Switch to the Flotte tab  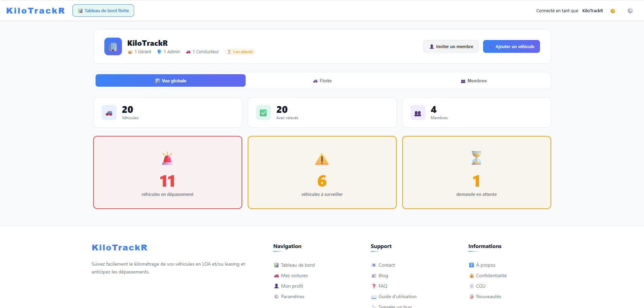[322, 81]
